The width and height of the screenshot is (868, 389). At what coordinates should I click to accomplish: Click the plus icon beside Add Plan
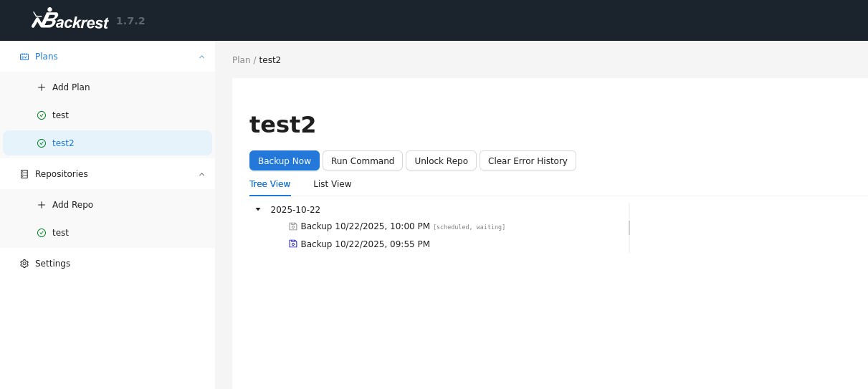pyautogui.click(x=42, y=87)
